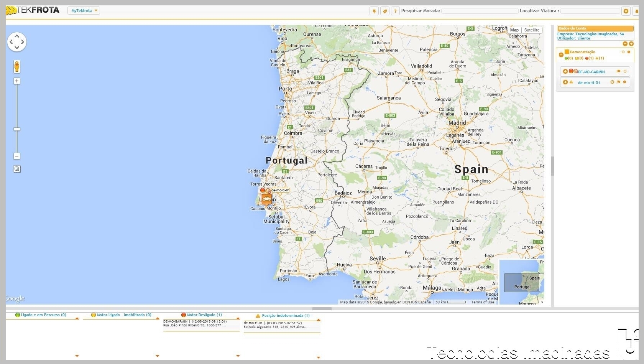Switch to the Map view tab

click(514, 30)
